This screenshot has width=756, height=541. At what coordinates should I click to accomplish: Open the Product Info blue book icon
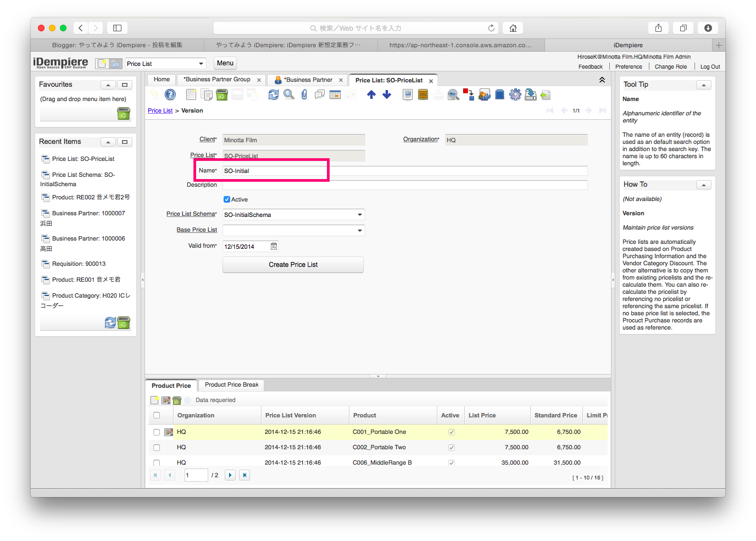tap(499, 94)
